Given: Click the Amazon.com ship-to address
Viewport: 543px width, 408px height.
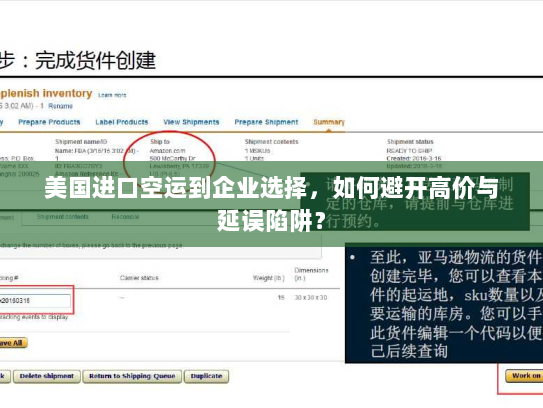Looking at the screenshot, I should pyautogui.click(x=168, y=151).
